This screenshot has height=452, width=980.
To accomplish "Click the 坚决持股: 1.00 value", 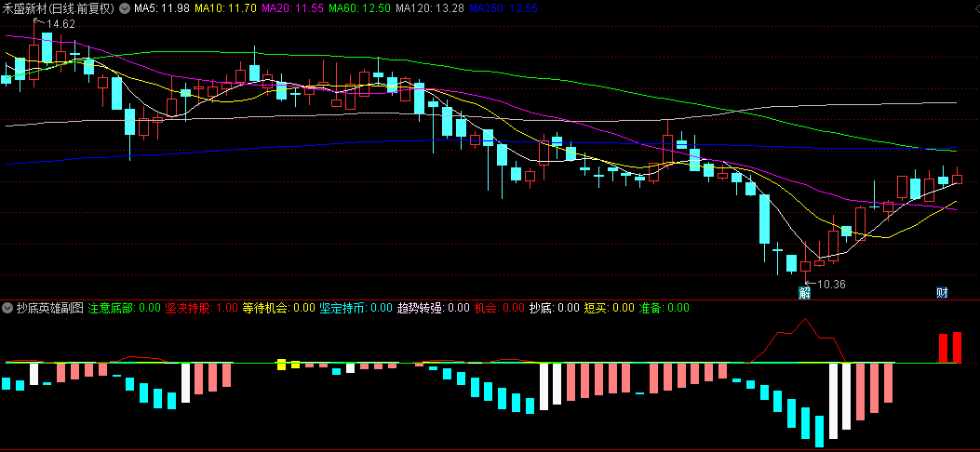I will [202, 308].
